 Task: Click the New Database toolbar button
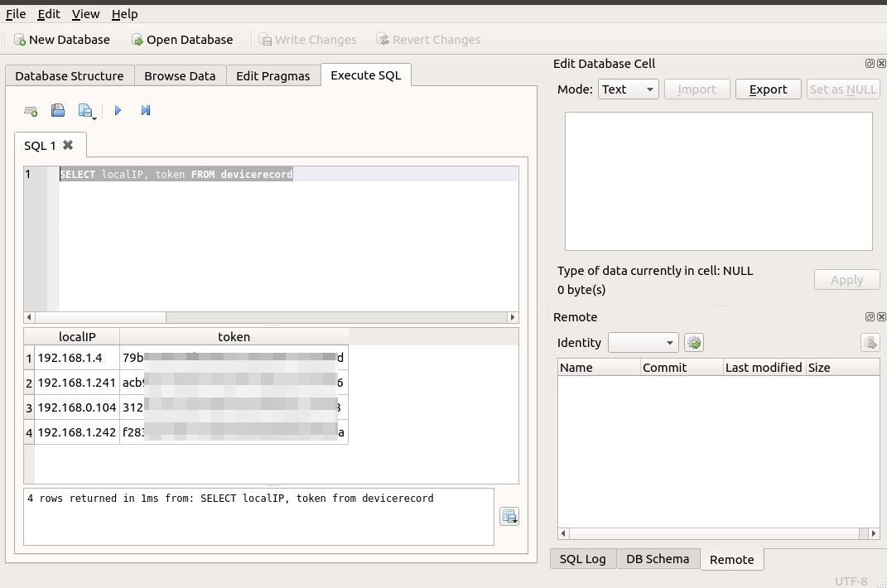61,40
